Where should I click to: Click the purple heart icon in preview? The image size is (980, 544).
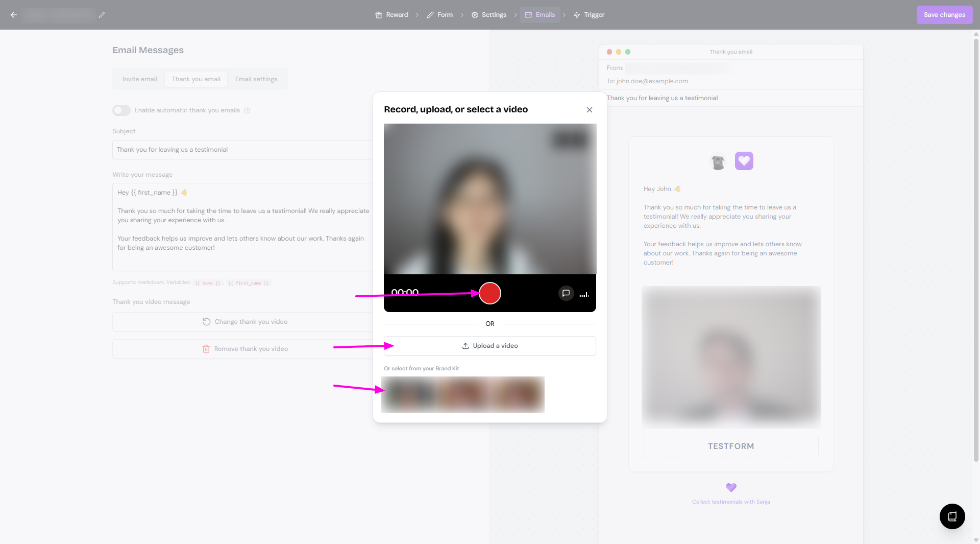coord(744,161)
